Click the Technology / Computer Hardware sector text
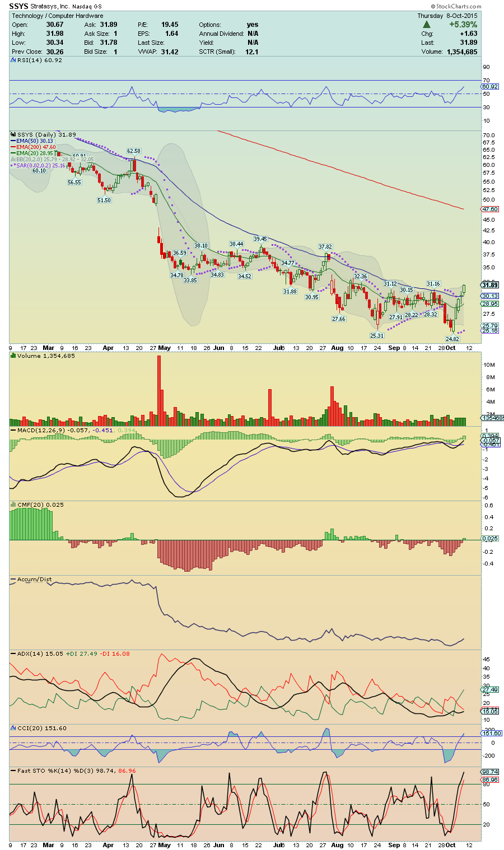Screen dimensions: 504x850 58,16
